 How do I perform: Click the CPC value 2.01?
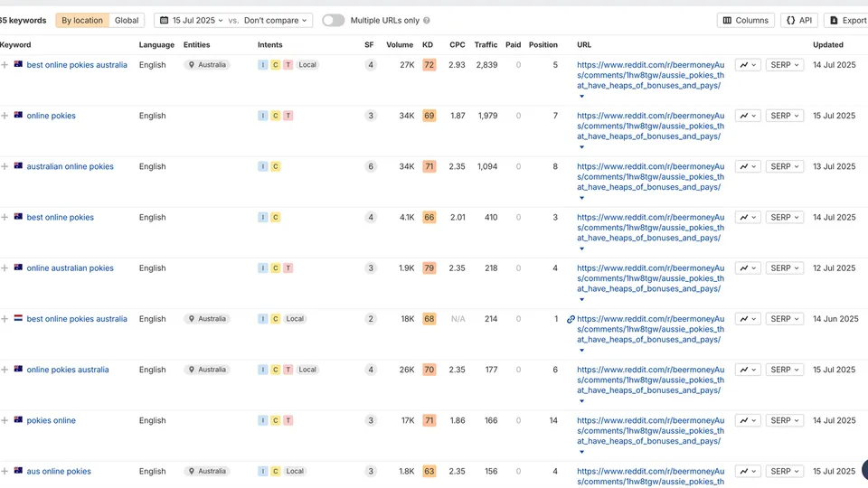(x=458, y=218)
